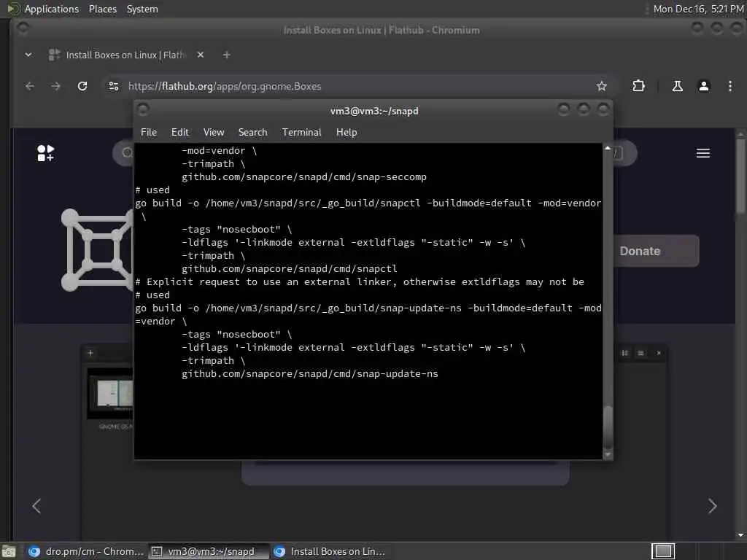Image resolution: width=747 pixels, height=560 pixels.
Task: Go to next screenshot in carousel
Action: (x=712, y=506)
